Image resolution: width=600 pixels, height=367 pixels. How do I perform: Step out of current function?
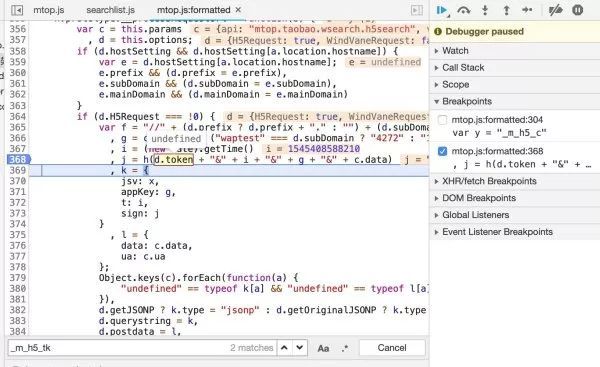tap(506, 10)
